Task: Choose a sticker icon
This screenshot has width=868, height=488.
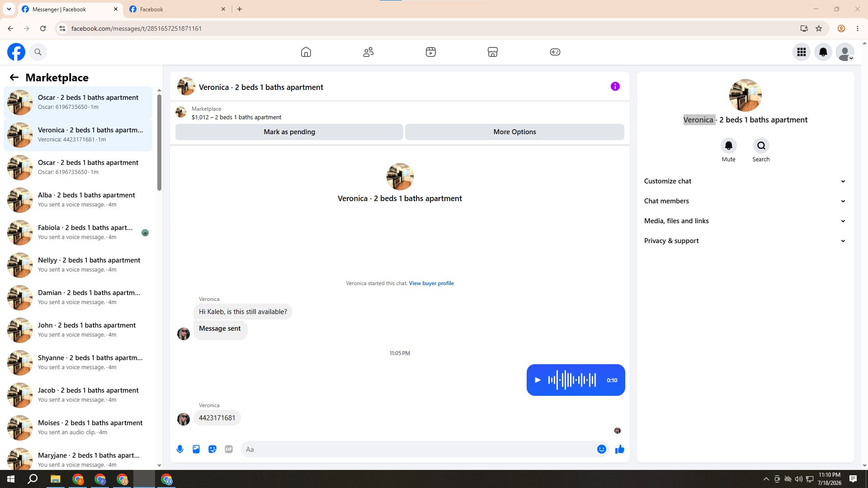Action: point(212,449)
